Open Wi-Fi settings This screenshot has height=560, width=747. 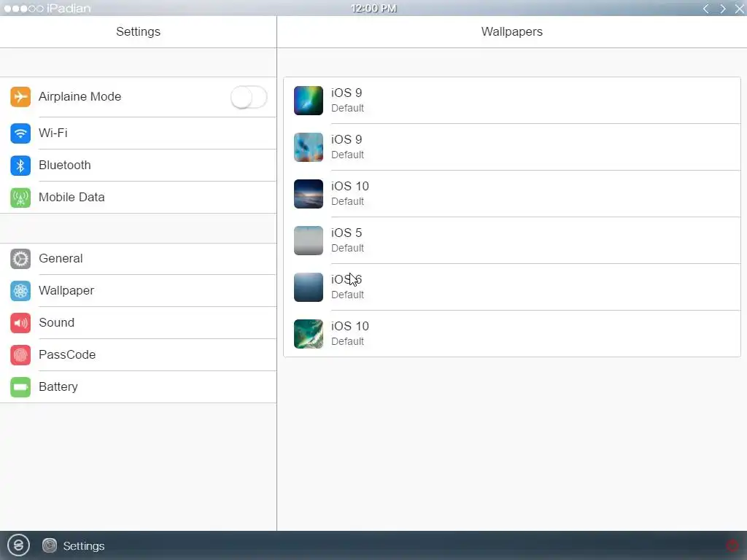coord(138,133)
